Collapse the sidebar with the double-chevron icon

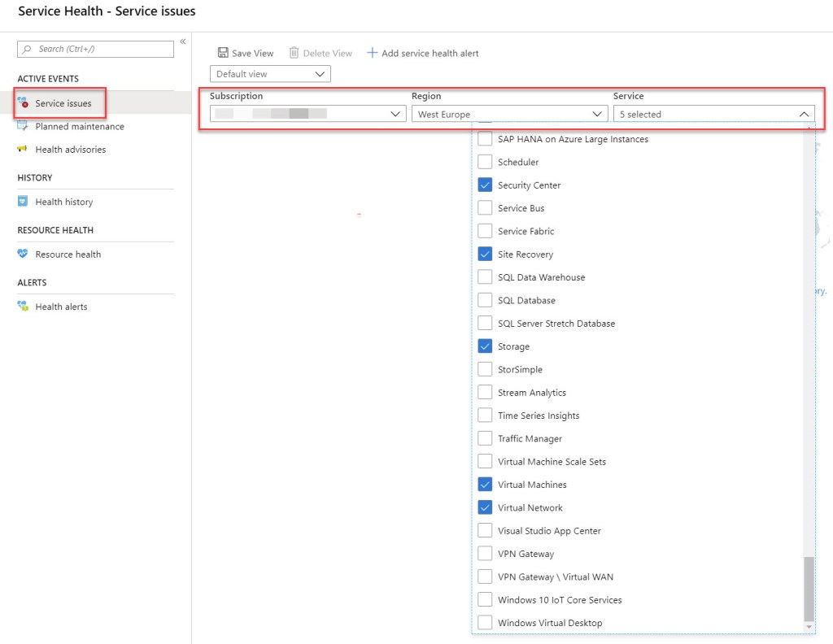coord(183,41)
